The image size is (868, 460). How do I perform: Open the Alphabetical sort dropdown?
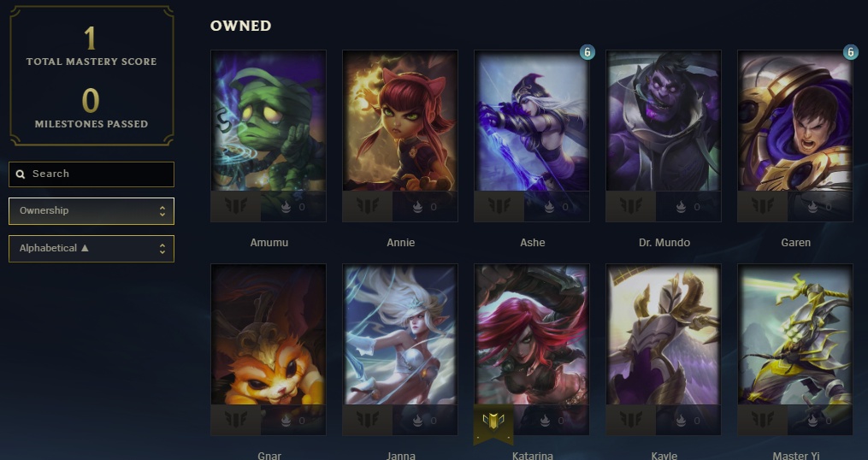tap(92, 249)
